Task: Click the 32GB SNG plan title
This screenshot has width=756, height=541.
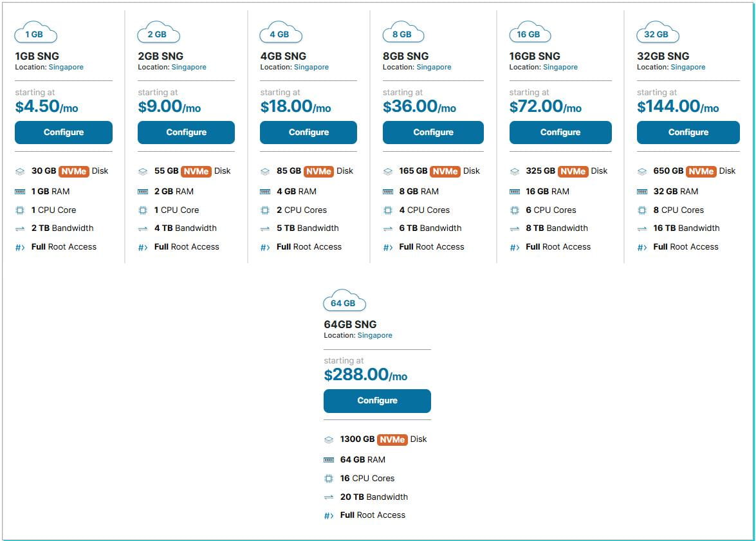Action: [x=663, y=56]
